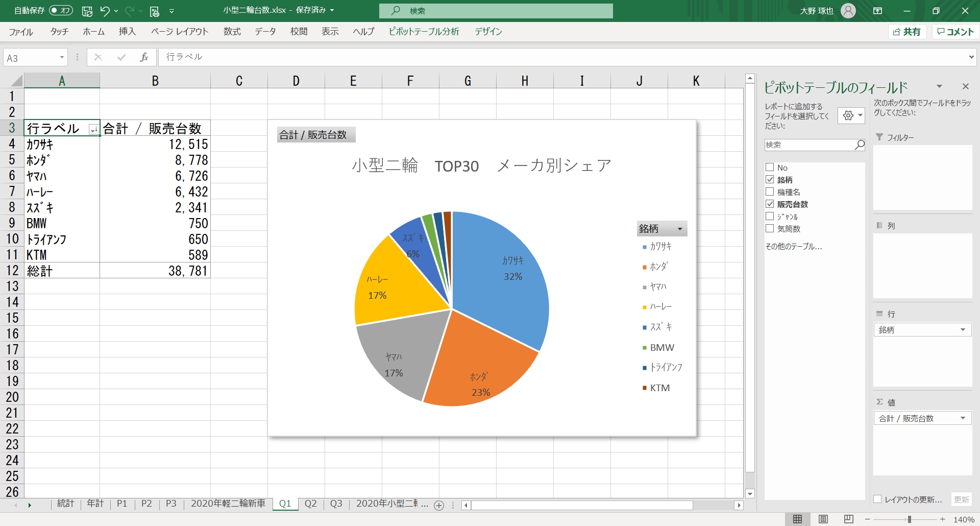Viewport: 980px width, 526px height.
Task: Click the title bar 検索 search box
Action: click(496, 11)
